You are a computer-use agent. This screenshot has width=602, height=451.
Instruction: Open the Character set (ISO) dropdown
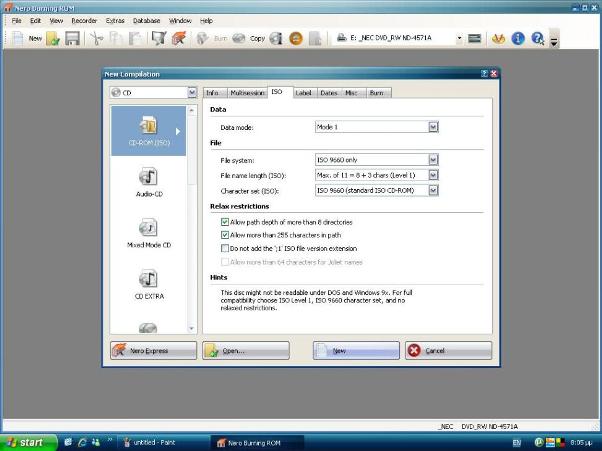point(433,190)
